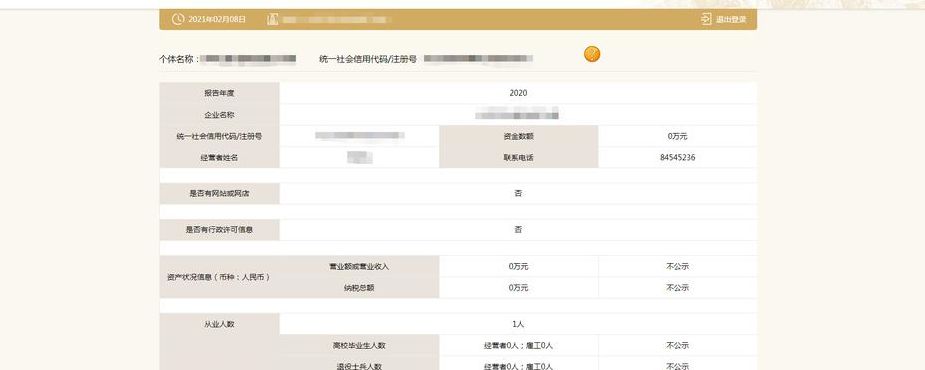Select the 是否有行政许可信息 label
The image size is (925, 370).
(x=219, y=230)
